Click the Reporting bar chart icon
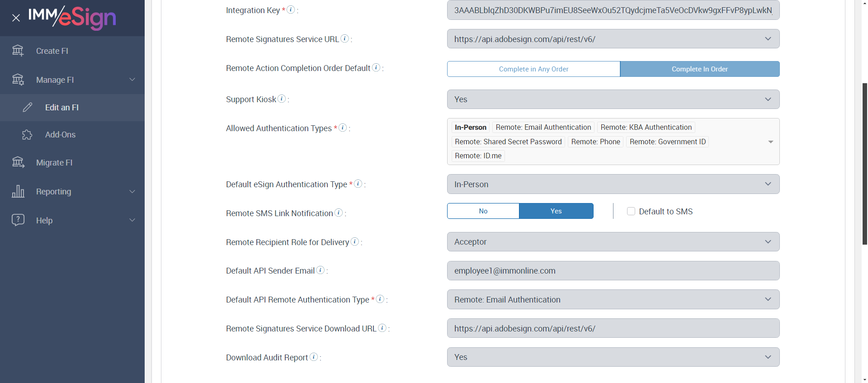 tap(18, 191)
